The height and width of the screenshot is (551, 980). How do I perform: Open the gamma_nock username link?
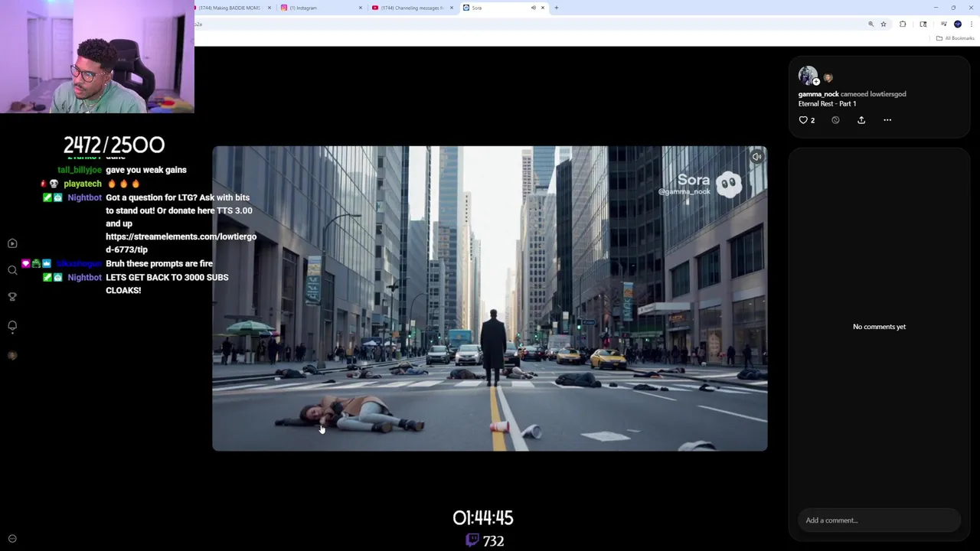(x=818, y=94)
